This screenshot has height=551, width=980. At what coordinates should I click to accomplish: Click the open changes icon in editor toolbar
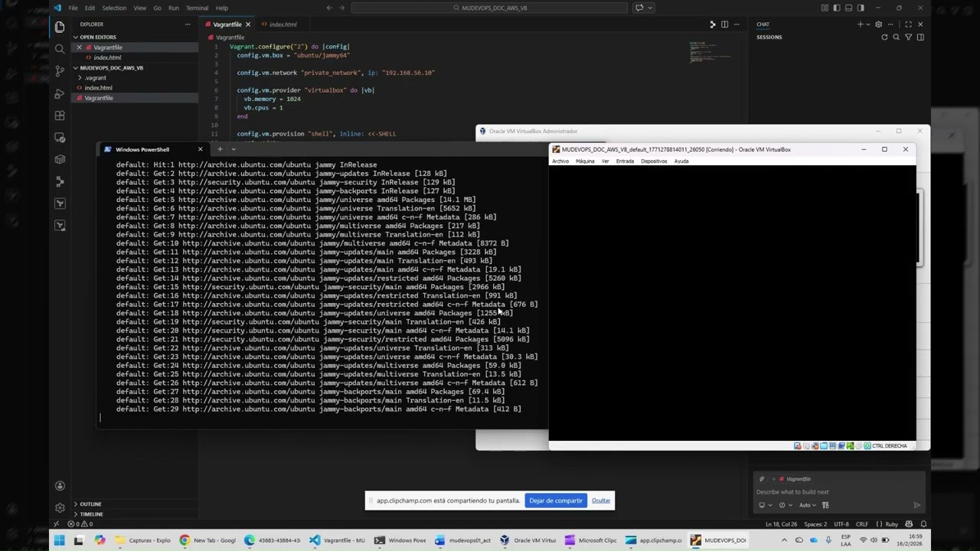712,24
